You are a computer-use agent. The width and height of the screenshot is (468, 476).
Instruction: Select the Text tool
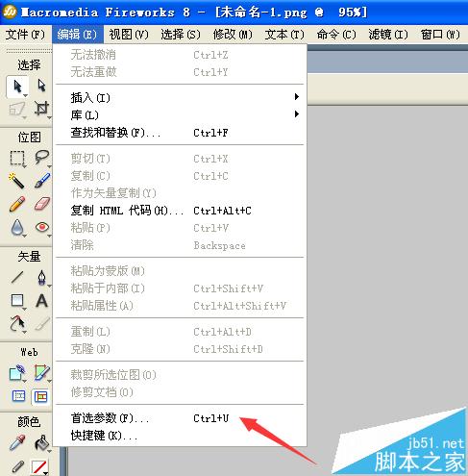click(x=41, y=301)
